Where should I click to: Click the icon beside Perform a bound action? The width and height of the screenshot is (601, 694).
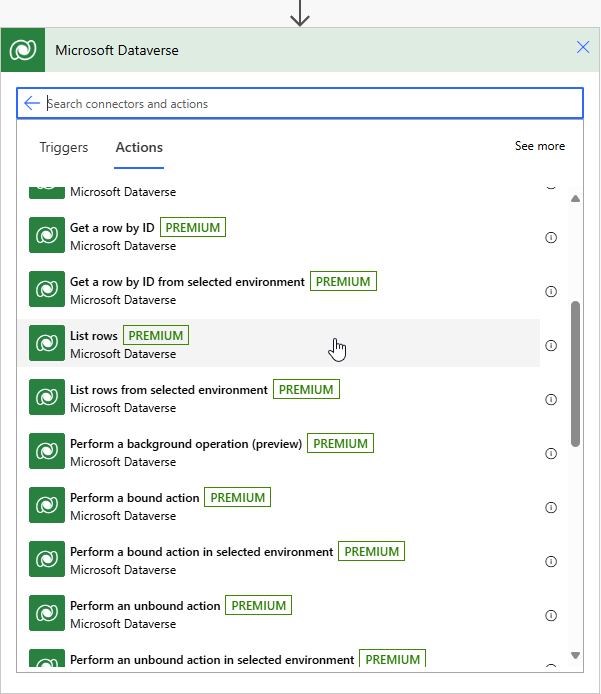tap(47, 505)
